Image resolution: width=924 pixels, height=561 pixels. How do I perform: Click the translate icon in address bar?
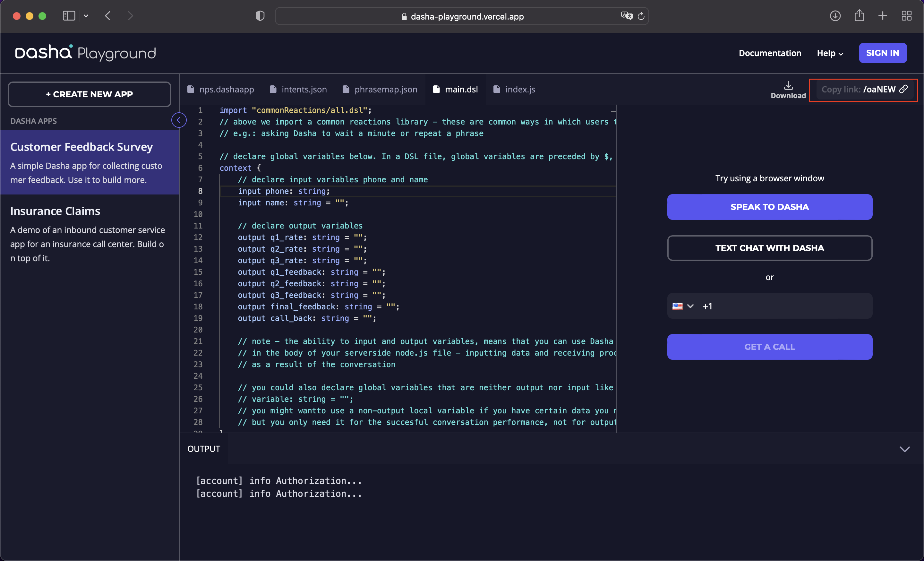pyautogui.click(x=626, y=16)
